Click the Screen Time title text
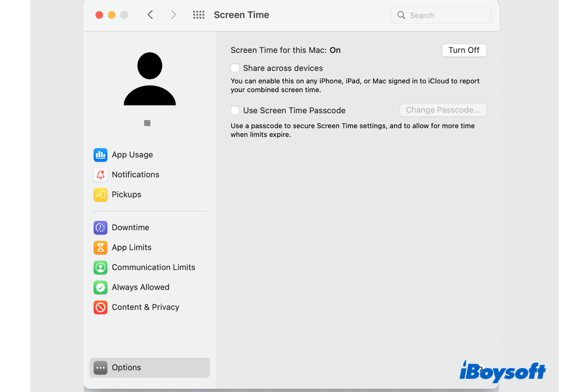This screenshot has height=392, width=588. [241, 15]
